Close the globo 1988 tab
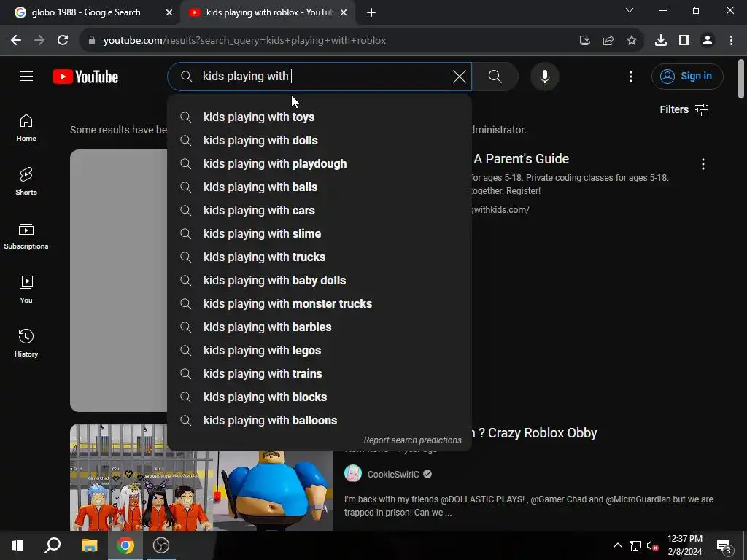Viewport: 747px width, 560px height. click(169, 13)
